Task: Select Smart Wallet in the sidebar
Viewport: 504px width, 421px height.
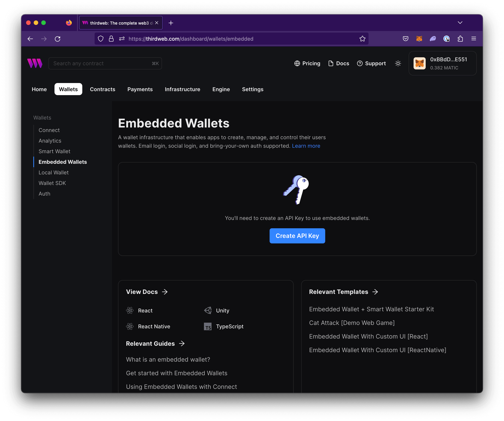Action: 54,151
